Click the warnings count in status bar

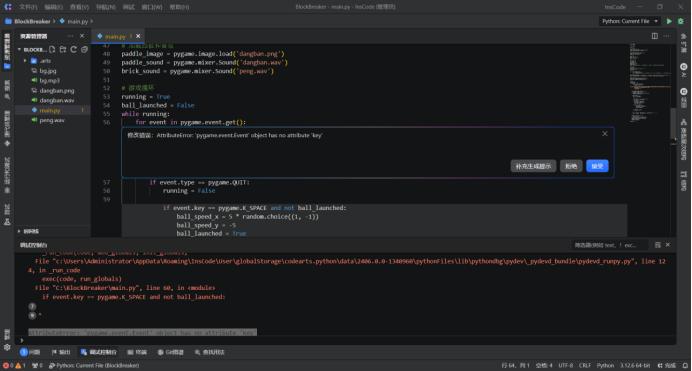point(20,365)
